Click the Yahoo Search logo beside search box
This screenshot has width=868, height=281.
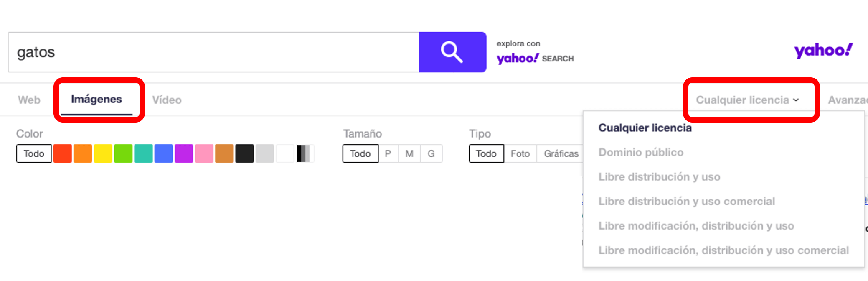coord(535,58)
